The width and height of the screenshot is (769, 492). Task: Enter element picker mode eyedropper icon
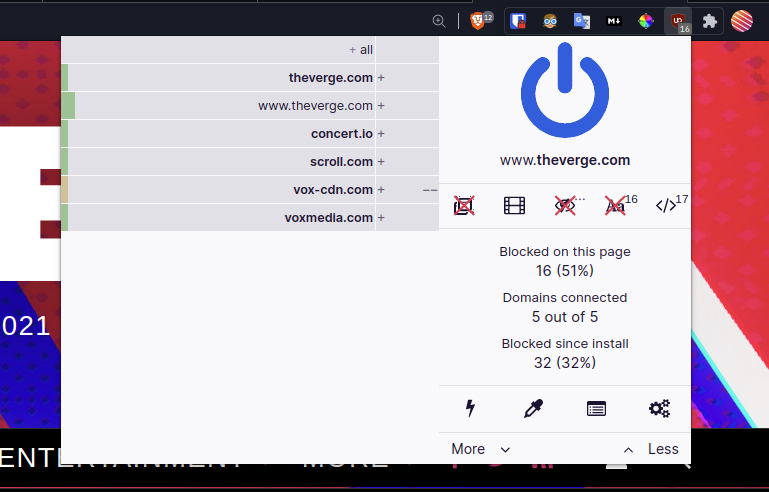coord(533,408)
